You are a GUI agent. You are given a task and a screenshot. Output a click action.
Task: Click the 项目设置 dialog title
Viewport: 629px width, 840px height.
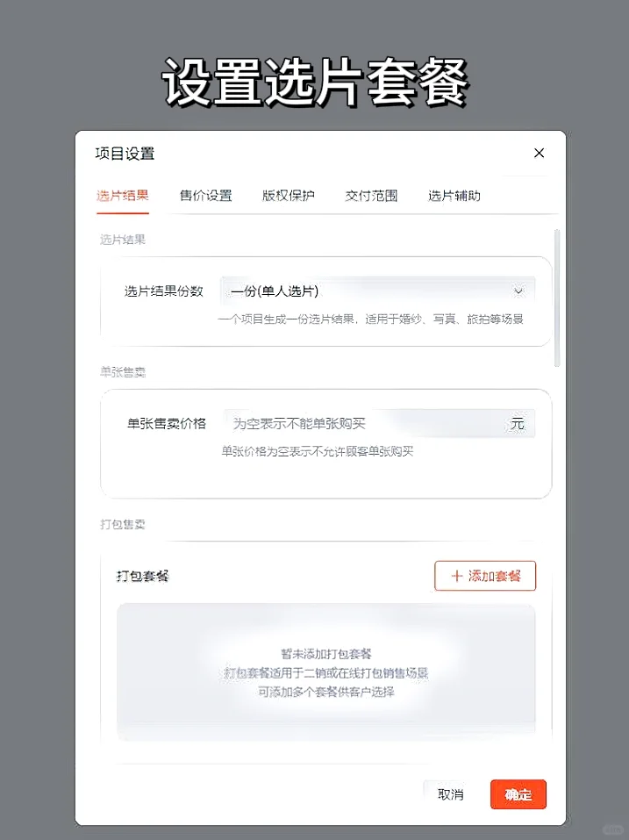tap(125, 154)
